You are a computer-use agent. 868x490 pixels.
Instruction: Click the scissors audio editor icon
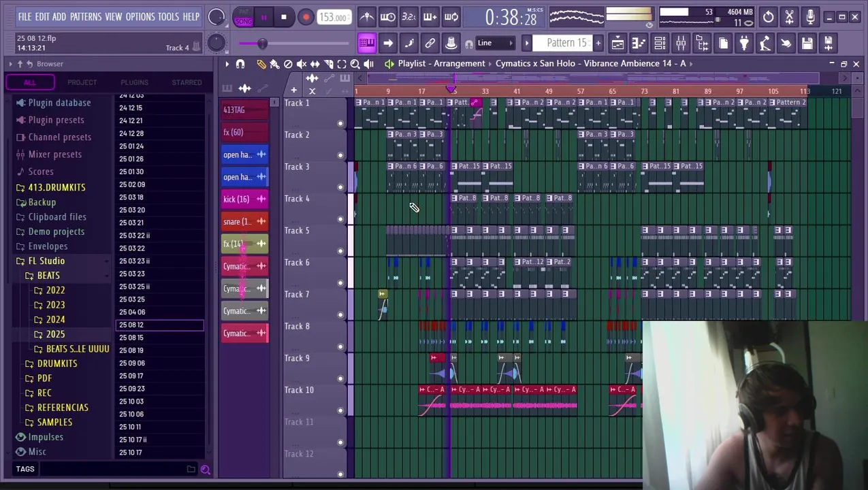789,16
